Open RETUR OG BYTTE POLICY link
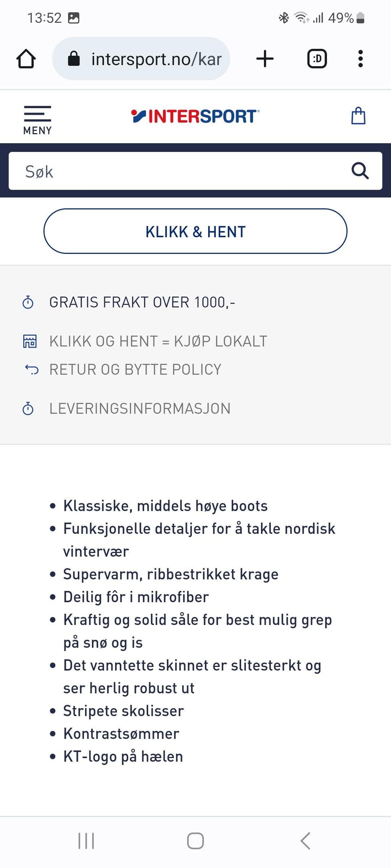391x868 pixels. click(x=135, y=370)
